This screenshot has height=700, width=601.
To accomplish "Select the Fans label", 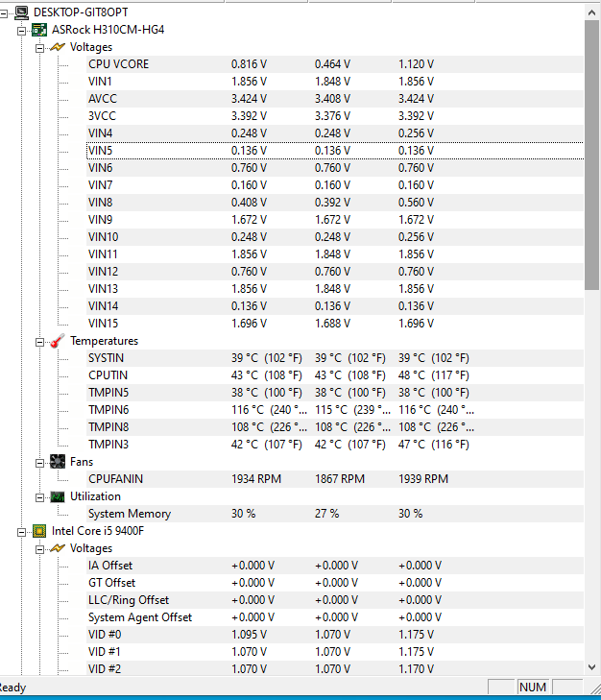I will coord(82,462).
